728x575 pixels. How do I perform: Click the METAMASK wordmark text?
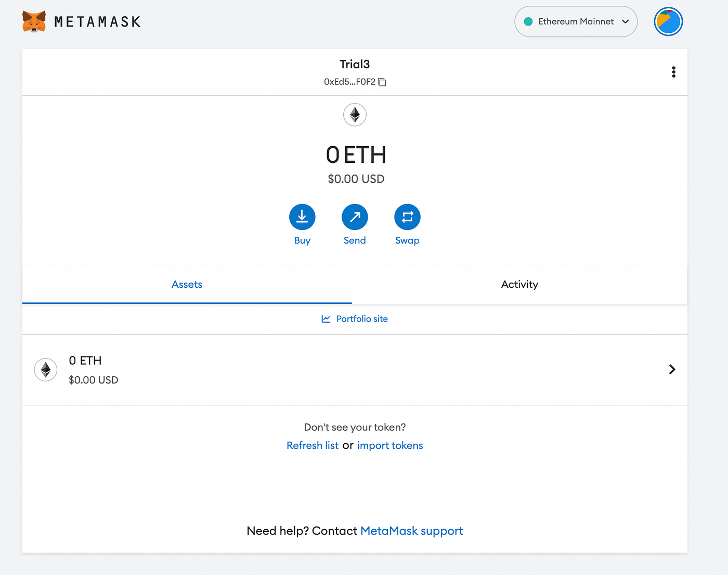coord(98,22)
